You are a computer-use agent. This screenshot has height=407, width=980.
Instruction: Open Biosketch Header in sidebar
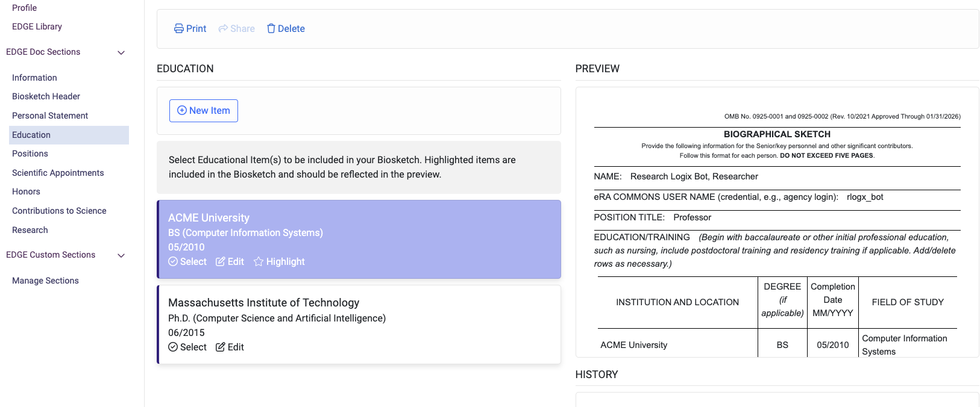[x=46, y=96]
